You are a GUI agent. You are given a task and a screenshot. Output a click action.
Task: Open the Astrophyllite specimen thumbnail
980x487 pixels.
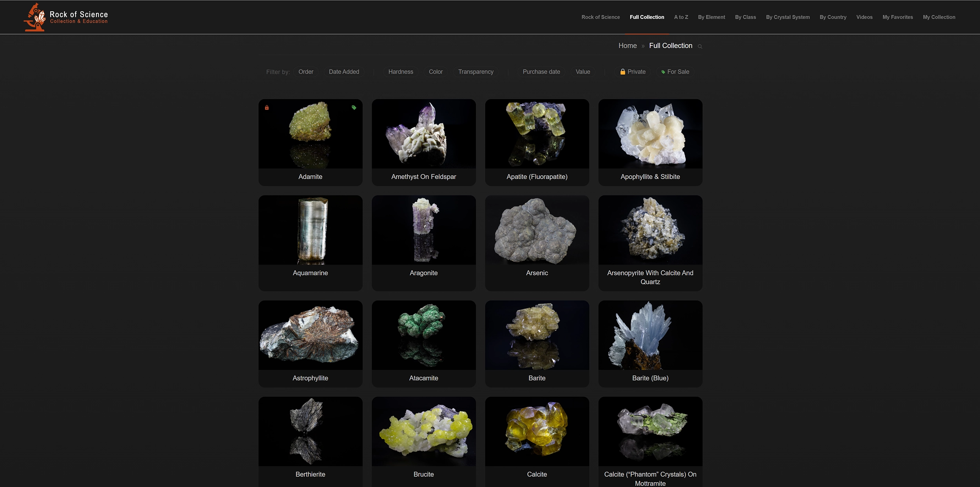[x=310, y=335]
